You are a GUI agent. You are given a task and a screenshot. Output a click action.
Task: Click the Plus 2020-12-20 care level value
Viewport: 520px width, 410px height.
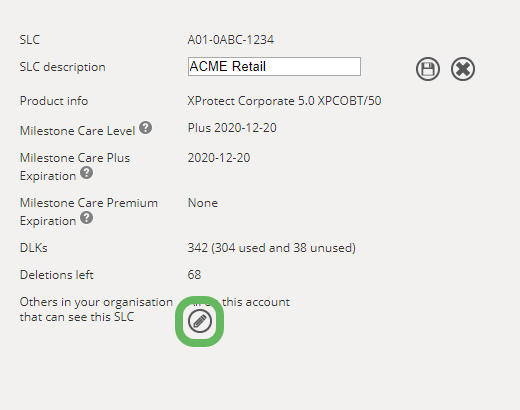point(232,128)
